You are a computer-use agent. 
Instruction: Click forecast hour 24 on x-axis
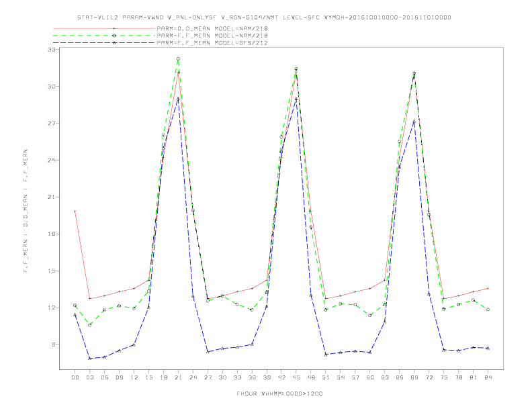pos(193,377)
